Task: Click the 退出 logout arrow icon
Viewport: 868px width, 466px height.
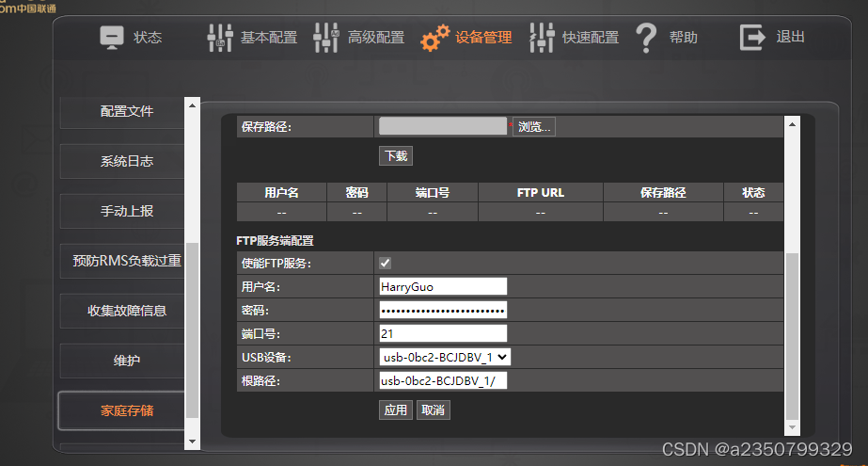Action: [753, 38]
